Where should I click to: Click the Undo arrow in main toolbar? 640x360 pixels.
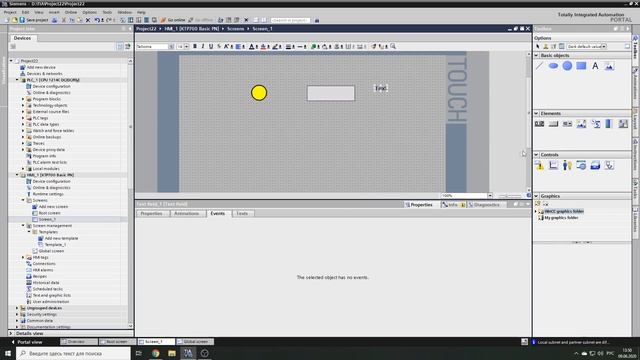tap(97, 20)
